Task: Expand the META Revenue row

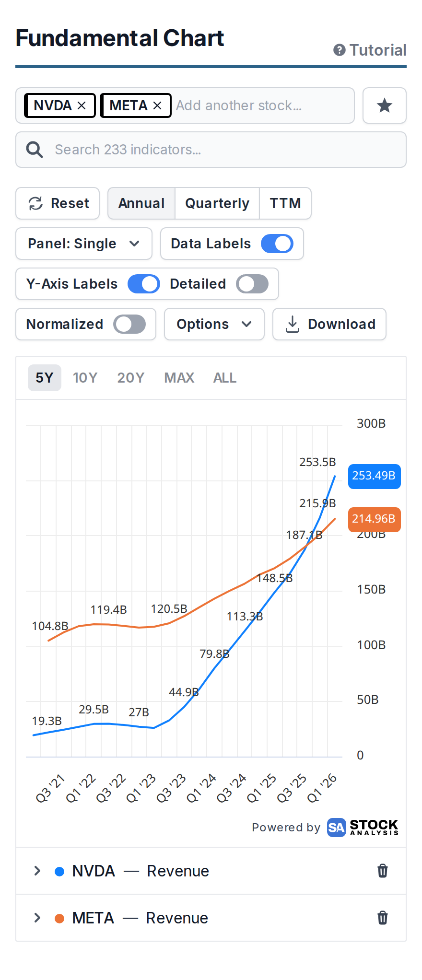Action: [x=37, y=918]
